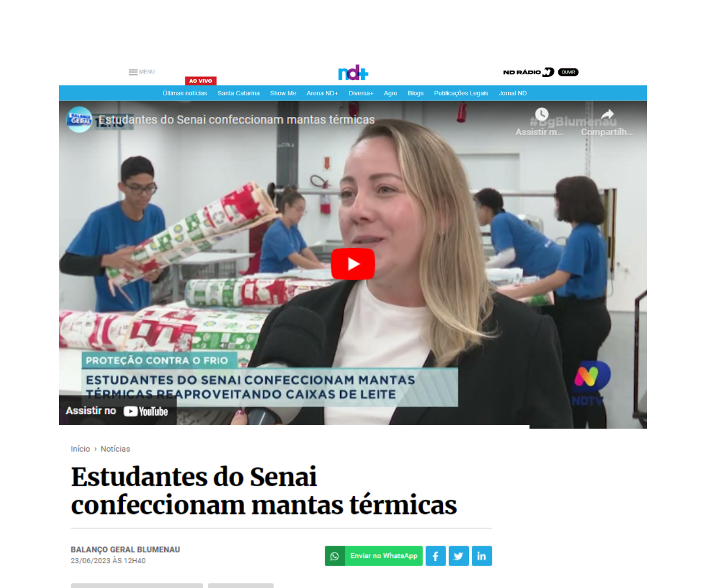706x588 pixels.
Task: Click the video Share arrow icon
Action: [607, 115]
